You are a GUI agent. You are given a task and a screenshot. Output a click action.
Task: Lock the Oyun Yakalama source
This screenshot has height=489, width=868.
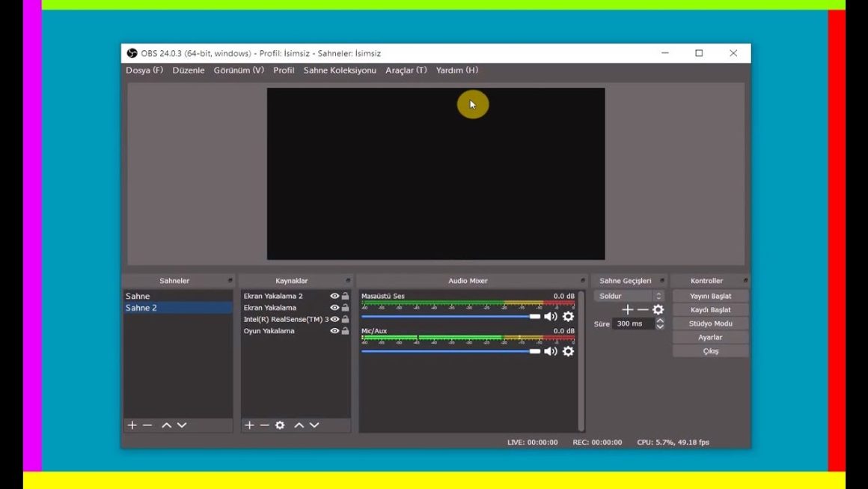(346, 331)
